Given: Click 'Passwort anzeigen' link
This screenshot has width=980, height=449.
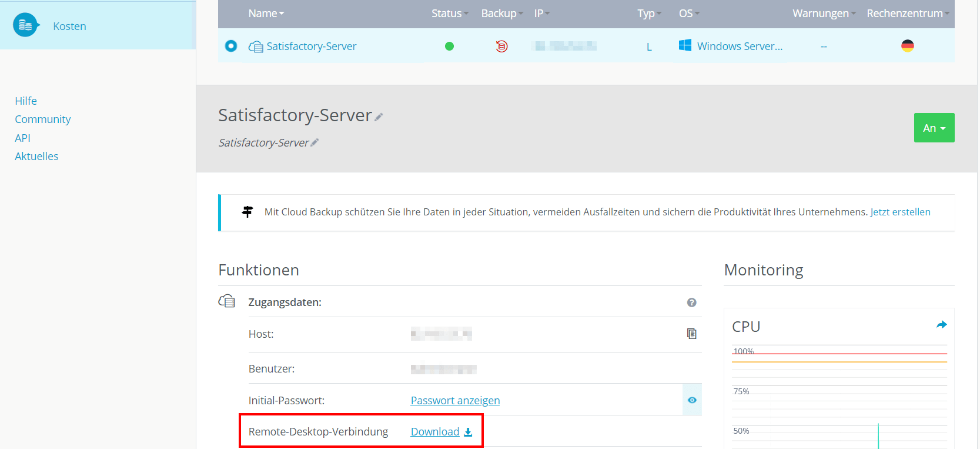Looking at the screenshot, I should (455, 400).
